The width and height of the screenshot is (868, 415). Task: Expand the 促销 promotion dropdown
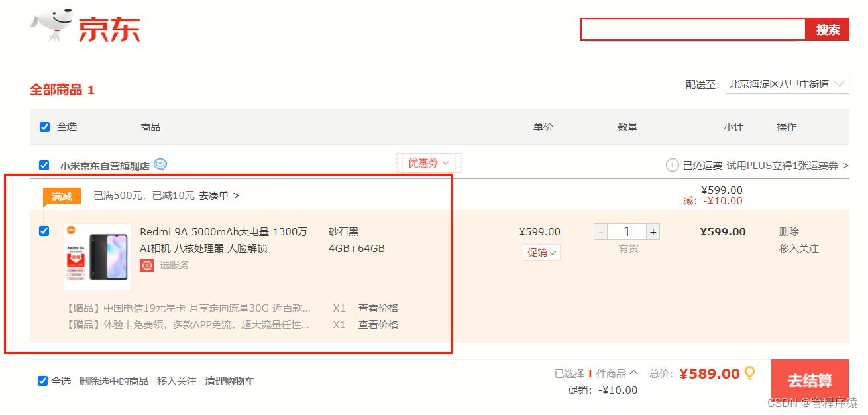(x=541, y=252)
